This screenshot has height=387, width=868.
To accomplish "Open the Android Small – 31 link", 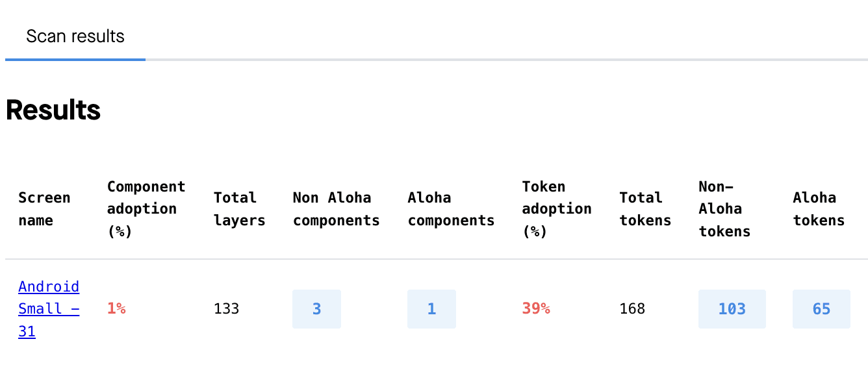I will click(x=49, y=309).
